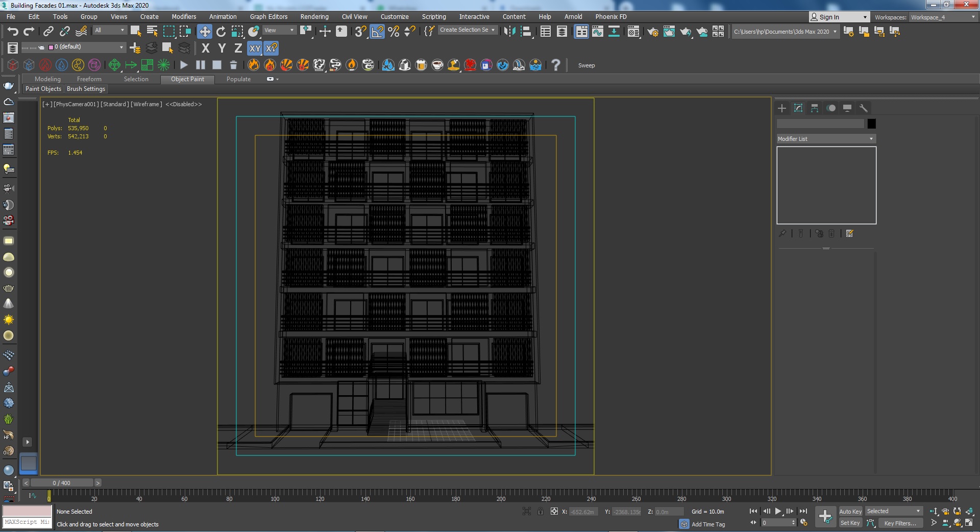Toggle the Selection Lock padlock

coord(540,511)
